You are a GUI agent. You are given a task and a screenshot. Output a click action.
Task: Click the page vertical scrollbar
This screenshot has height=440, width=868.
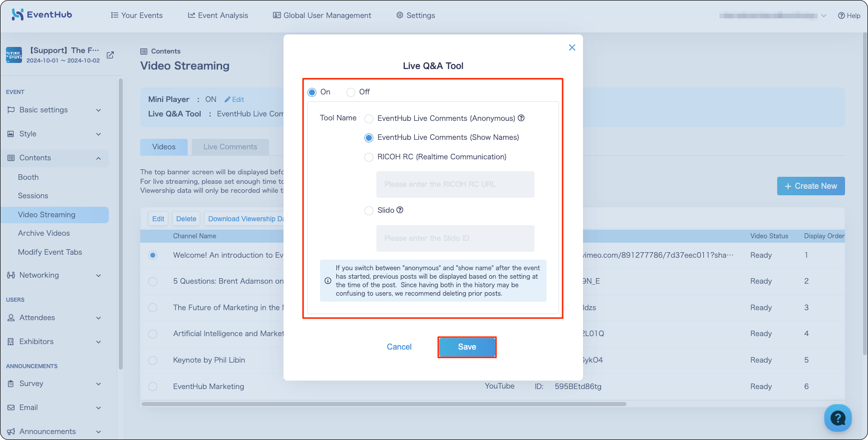click(x=865, y=194)
